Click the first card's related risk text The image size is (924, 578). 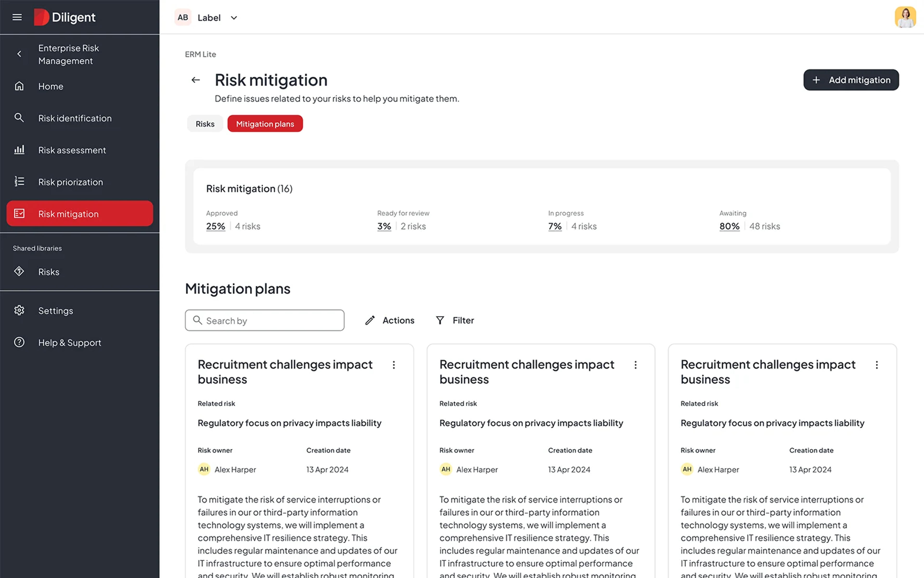[289, 423]
